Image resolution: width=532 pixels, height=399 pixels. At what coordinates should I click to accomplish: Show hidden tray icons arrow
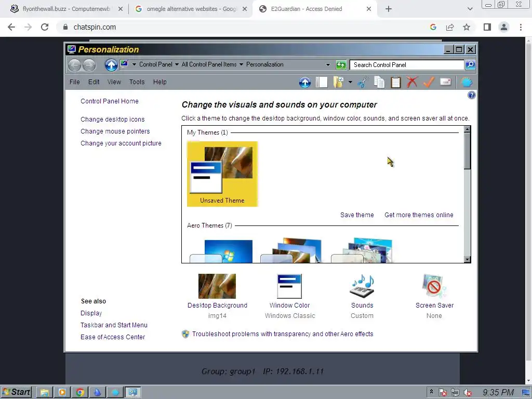(431, 392)
